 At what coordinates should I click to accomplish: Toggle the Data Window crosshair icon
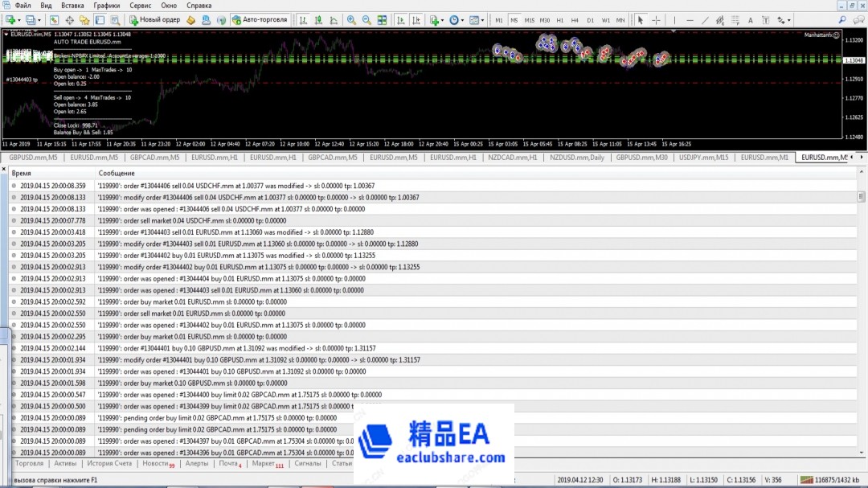(x=69, y=20)
